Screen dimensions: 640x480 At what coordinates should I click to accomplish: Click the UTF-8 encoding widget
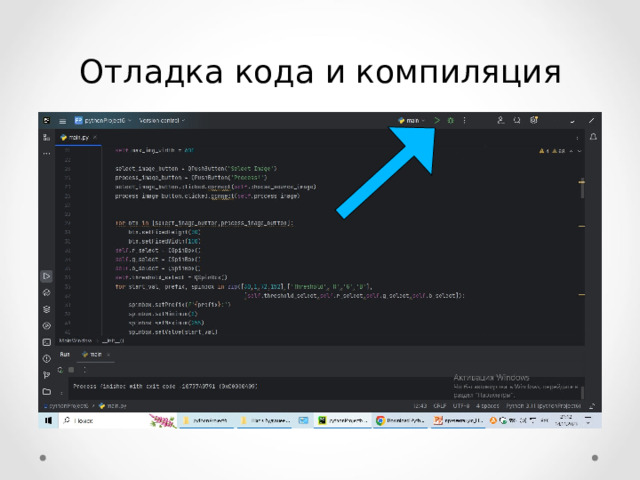(461, 406)
